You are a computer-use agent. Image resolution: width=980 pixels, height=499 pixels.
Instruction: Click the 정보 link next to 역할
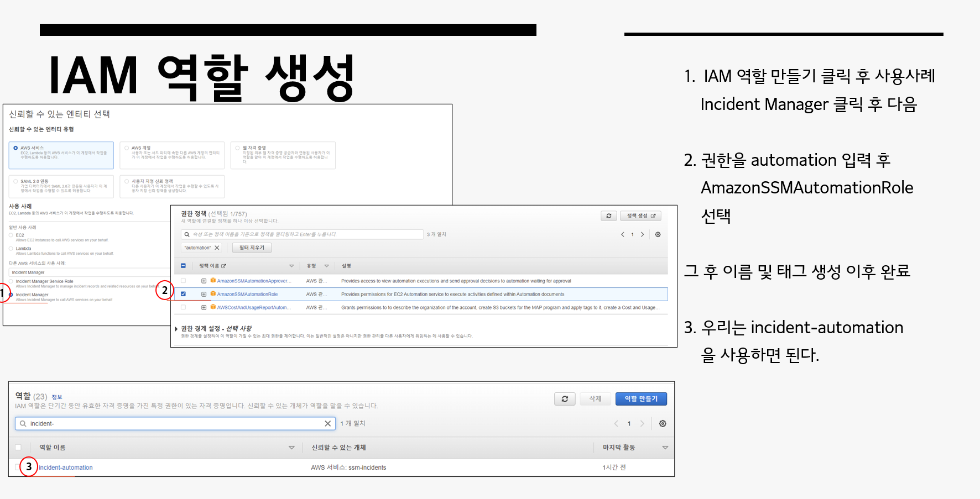[57, 397]
